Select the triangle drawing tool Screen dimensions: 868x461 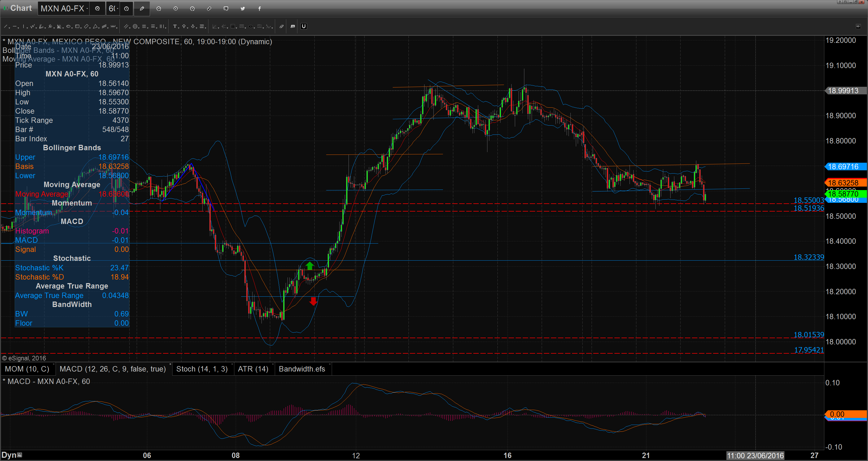[95, 26]
